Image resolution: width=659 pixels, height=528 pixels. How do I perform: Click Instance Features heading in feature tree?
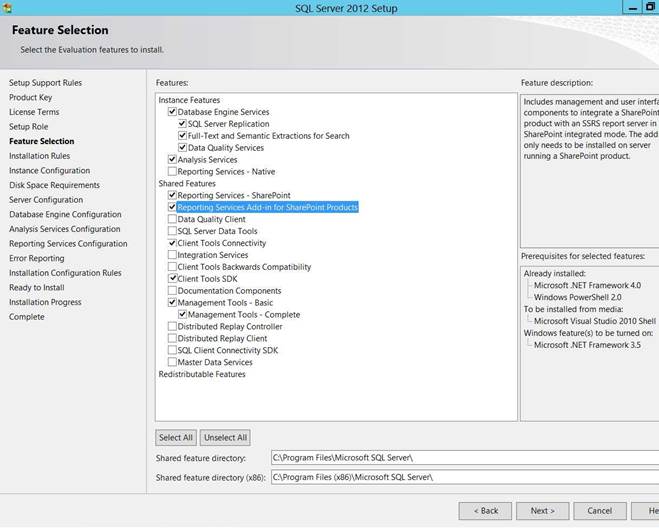189,100
